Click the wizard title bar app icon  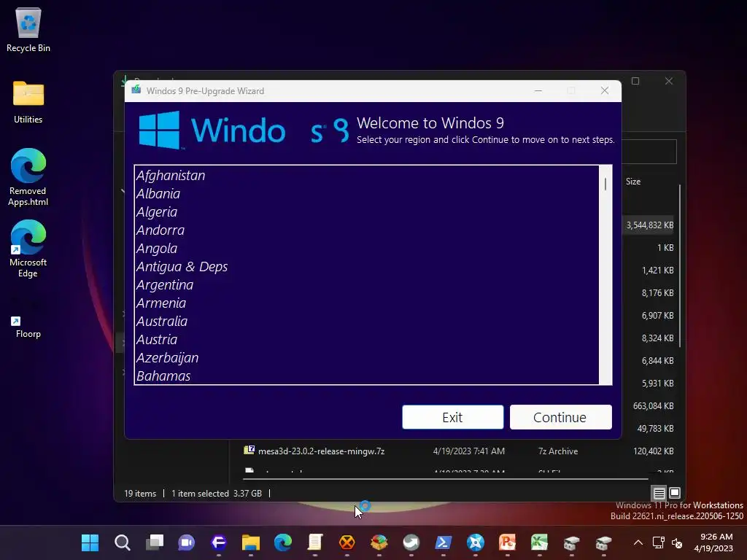[136, 90]
